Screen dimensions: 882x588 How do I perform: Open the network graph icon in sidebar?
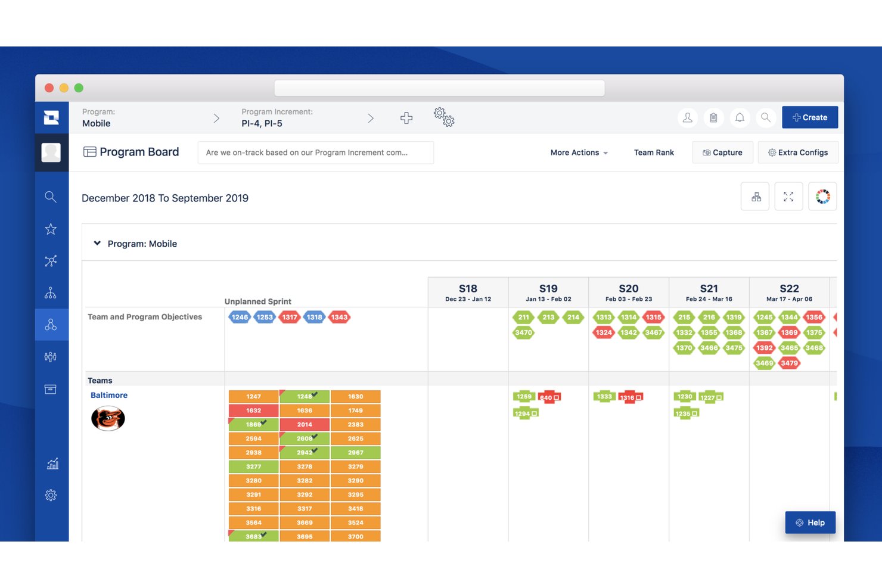point(51,261)
